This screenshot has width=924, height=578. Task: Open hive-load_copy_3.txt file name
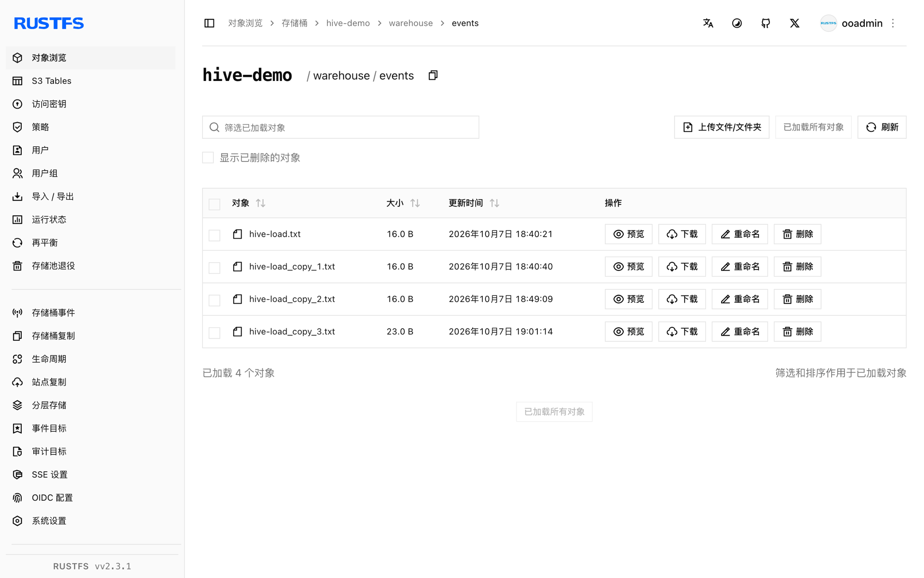(292, 332)
